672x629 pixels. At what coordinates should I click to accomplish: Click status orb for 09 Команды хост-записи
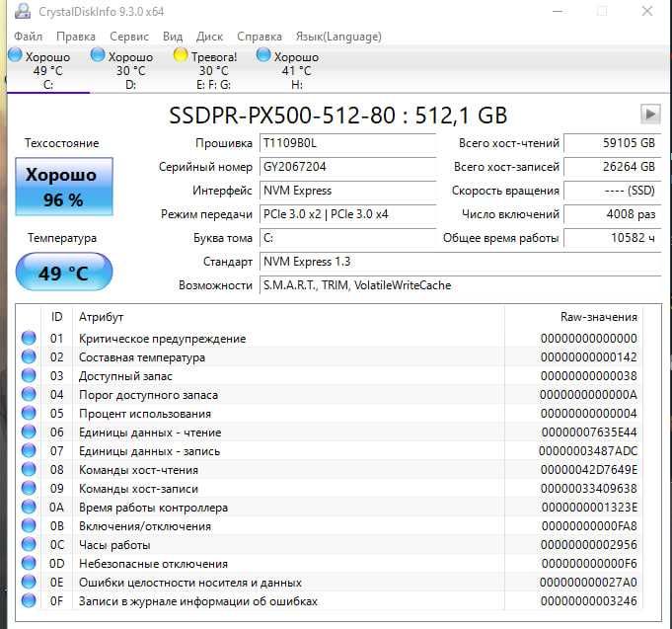[29, 488]
